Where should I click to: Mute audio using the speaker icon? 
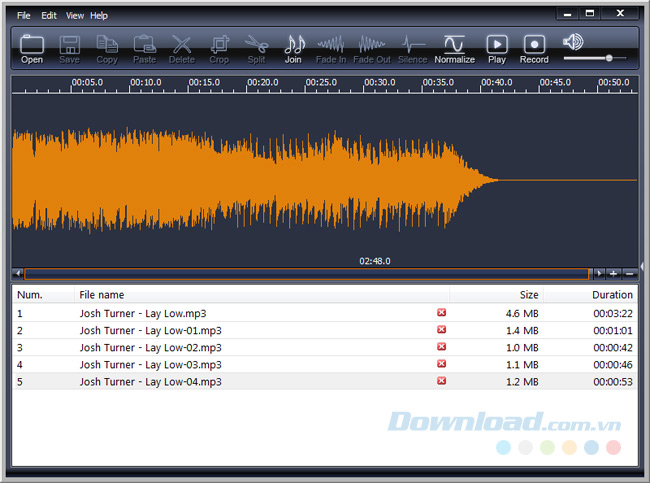tap(572, 42)
